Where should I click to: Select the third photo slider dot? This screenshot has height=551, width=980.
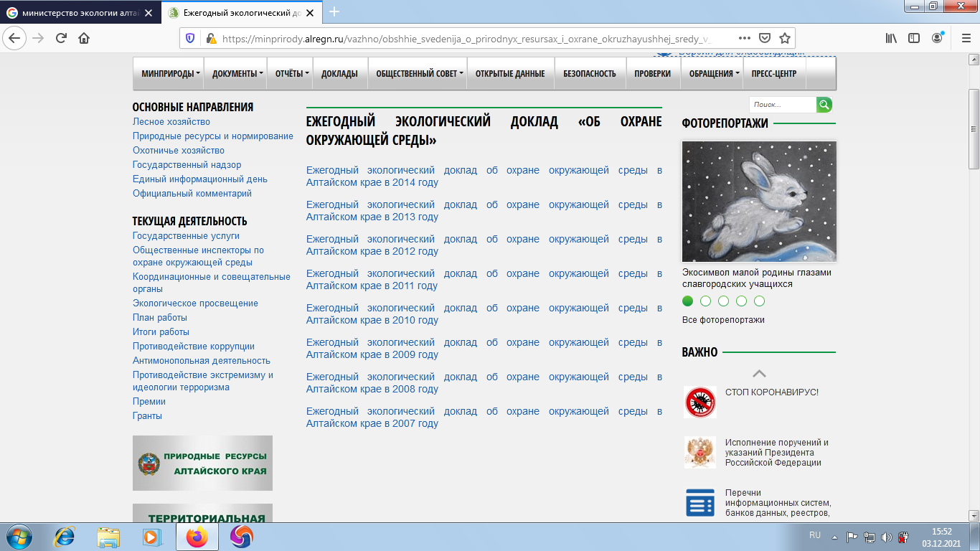pyautogui.click(x=723, y=301)
